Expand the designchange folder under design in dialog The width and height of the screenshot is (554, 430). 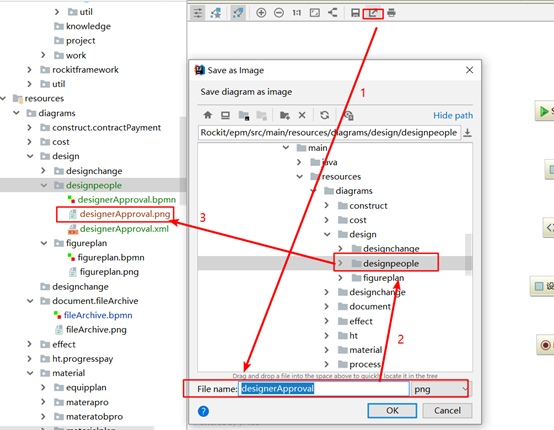tap(340, 248)
